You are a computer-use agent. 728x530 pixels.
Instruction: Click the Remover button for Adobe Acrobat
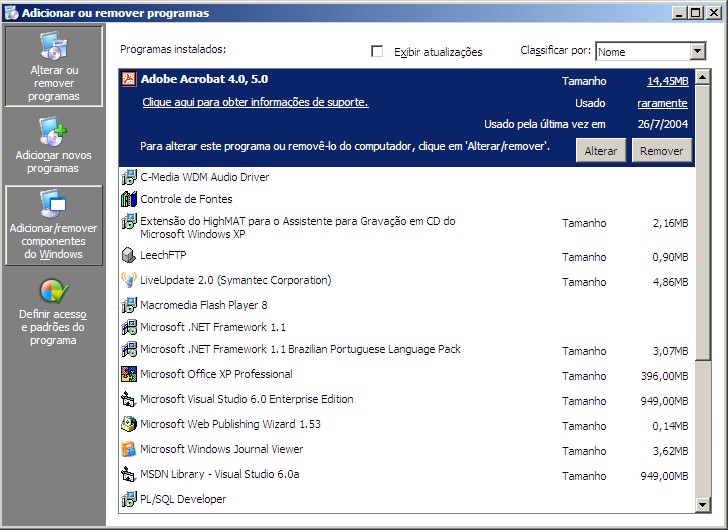662,151
